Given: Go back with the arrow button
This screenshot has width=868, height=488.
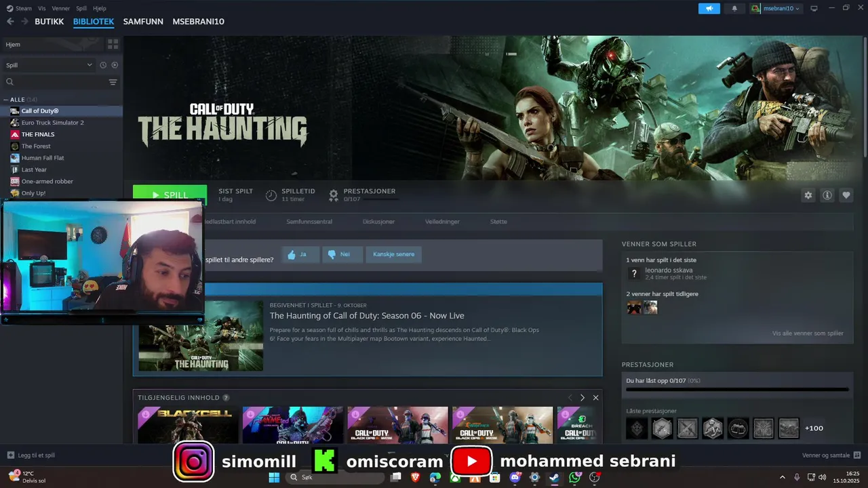Looking at the screenshot, I should pos(10,22).
